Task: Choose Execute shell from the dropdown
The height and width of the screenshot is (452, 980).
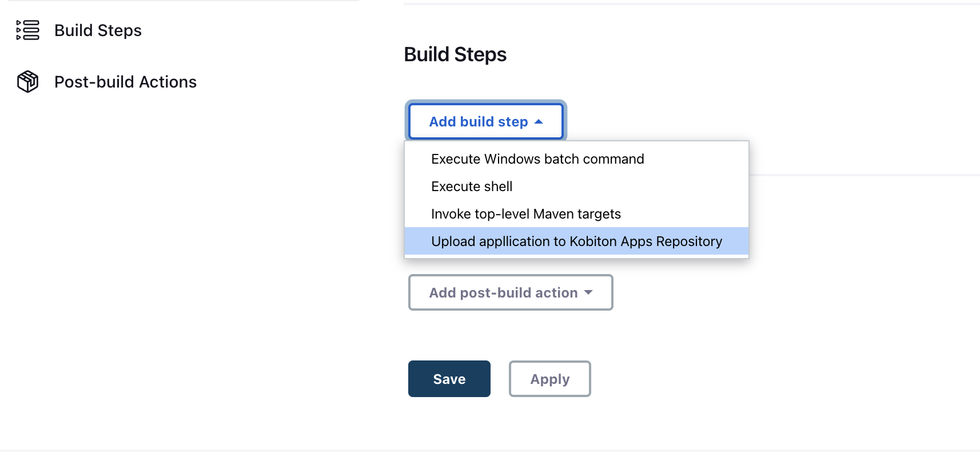Action: [x=471, y=187]
